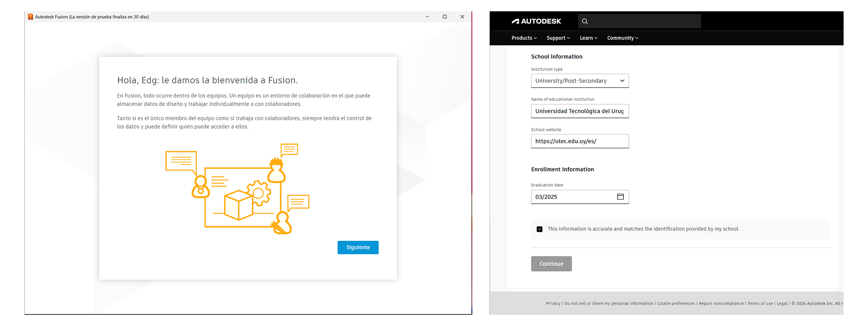Open the Institution type dropdown
This screenshot has width=868, height=332.
(580, 81)
